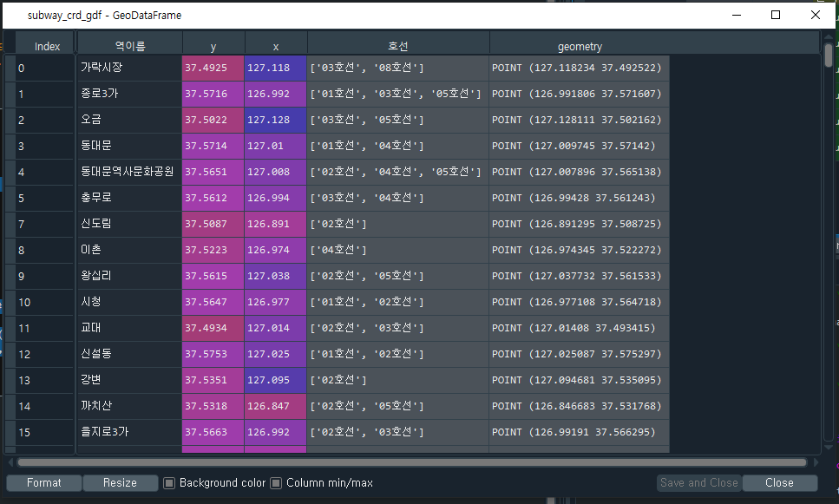This screenshot has height=504, width=839.
Task: Select cell ['03호선', '08호선']
Action: tap(398, 68)
